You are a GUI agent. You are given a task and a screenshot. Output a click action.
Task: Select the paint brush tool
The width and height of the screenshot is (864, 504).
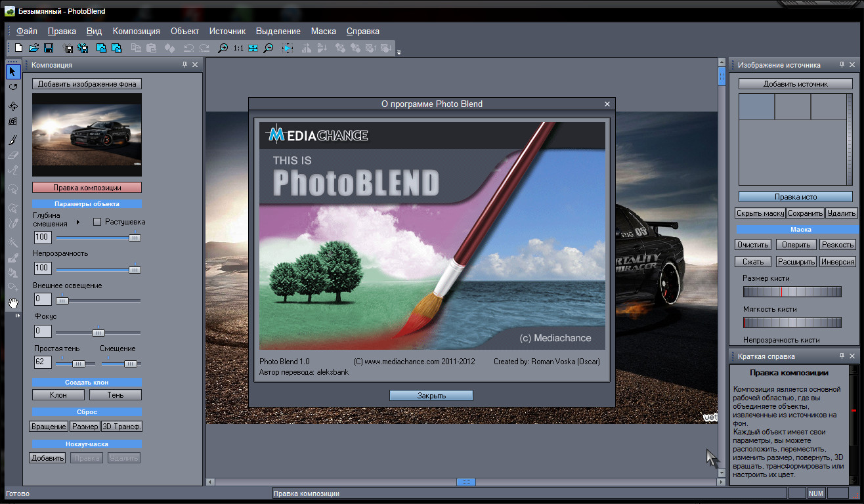pyautogui.click(x=13, y=140)
